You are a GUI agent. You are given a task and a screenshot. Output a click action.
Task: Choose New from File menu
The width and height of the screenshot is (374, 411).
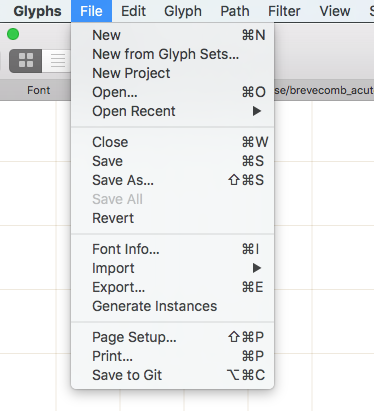tap(173, 35)
